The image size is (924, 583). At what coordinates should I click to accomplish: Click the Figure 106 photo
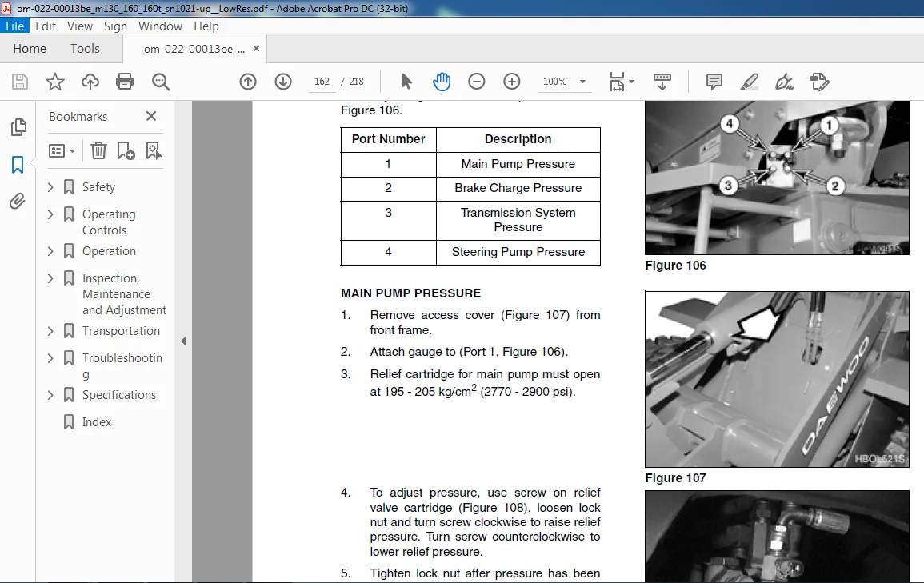click(778, 178)
